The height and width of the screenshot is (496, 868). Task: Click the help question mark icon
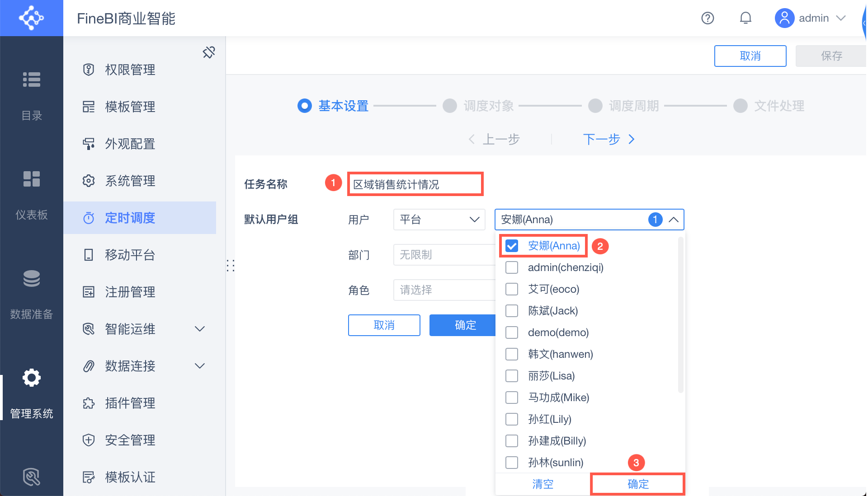tap(708, 18)
